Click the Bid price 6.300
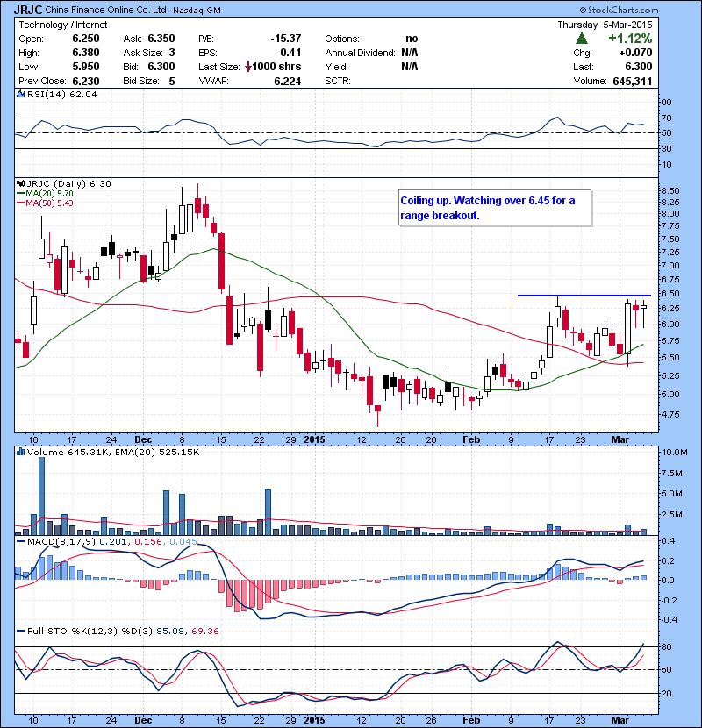This screenshot has width=702, height=728. click(161, 67)
